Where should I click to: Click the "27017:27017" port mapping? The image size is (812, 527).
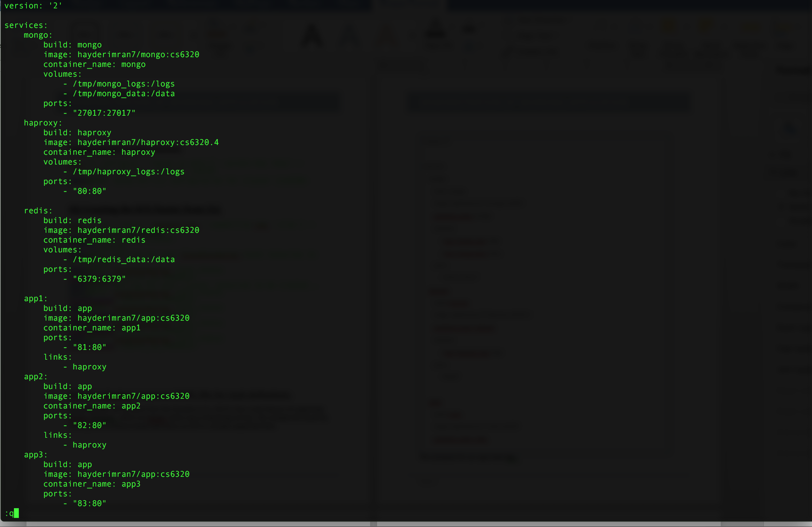pyautogui.click(x=104, y=113)
